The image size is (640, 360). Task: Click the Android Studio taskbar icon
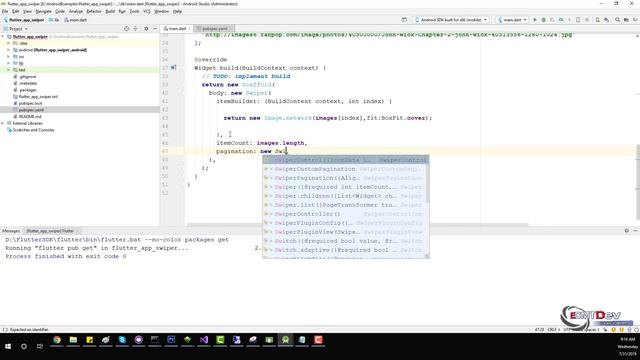[x=285, y=340]
